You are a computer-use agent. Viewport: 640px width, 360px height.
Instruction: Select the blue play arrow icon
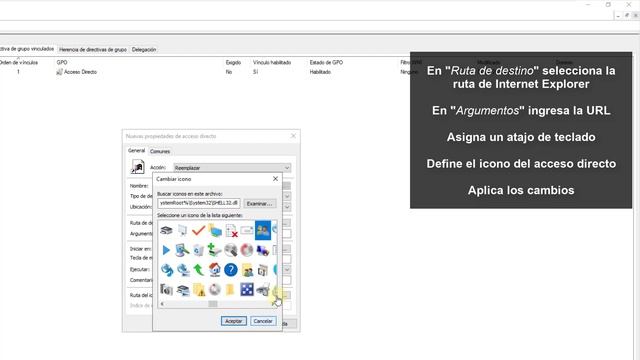tap(166, 250)
